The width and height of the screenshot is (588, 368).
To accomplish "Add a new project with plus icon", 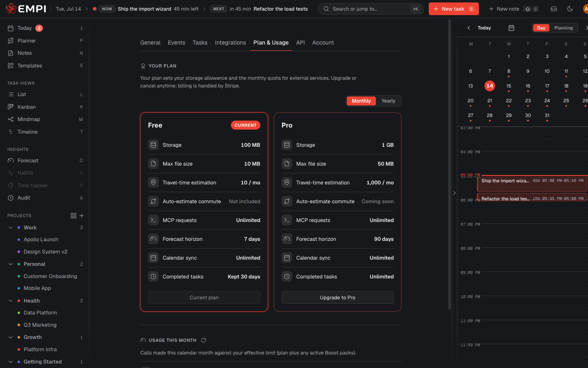I will [x=82, y=215].
